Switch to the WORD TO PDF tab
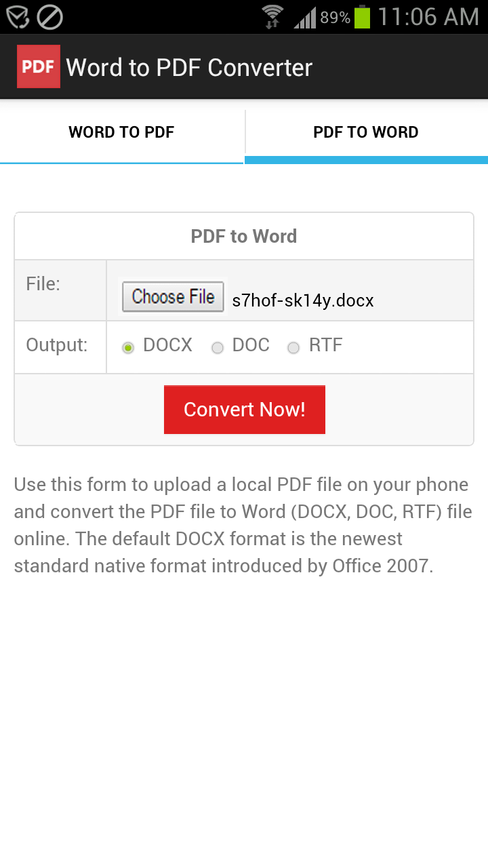Screen dimensions: 488x868 (121, 132)
